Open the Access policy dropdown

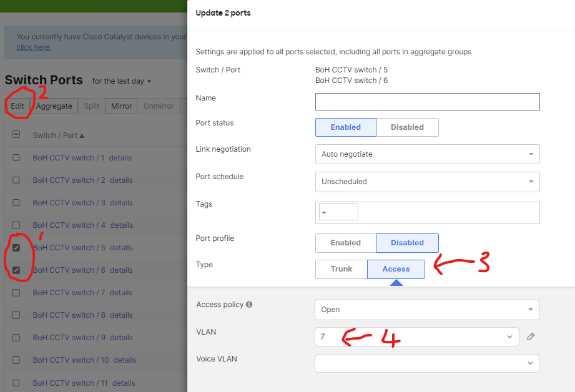click(427, 310)
